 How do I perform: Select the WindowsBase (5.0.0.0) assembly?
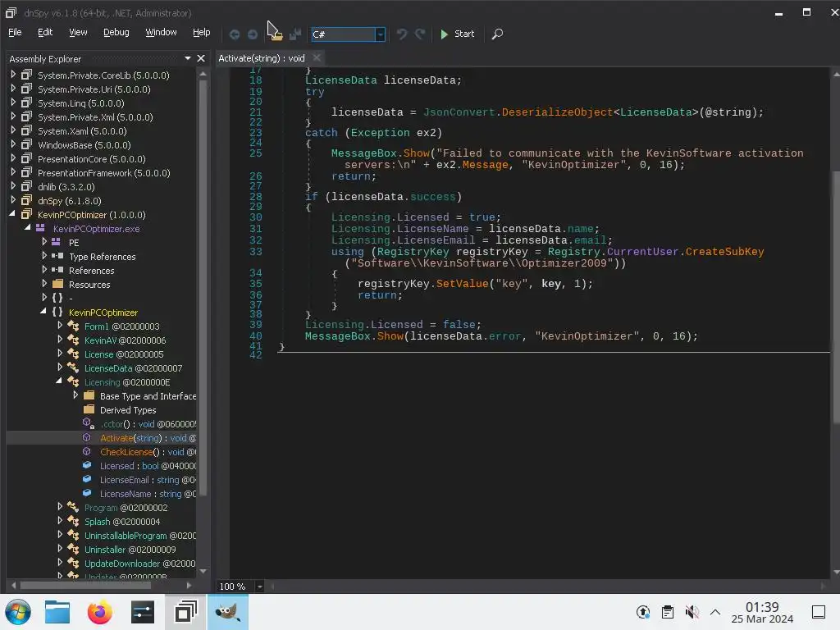pyautogui.click(x=84, y=145)
